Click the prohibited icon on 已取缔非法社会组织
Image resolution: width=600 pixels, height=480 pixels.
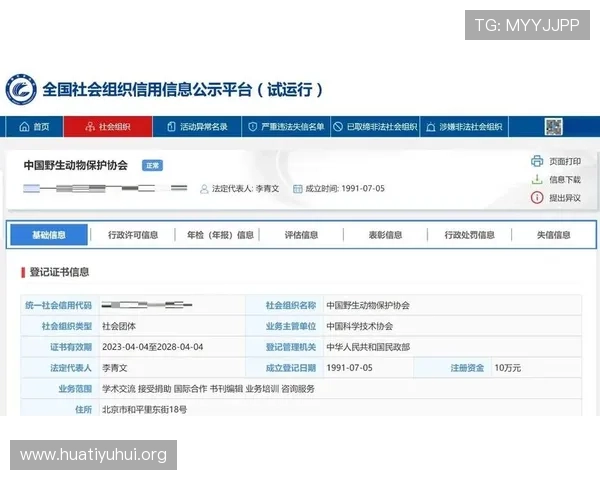click(x=338, y=127)
